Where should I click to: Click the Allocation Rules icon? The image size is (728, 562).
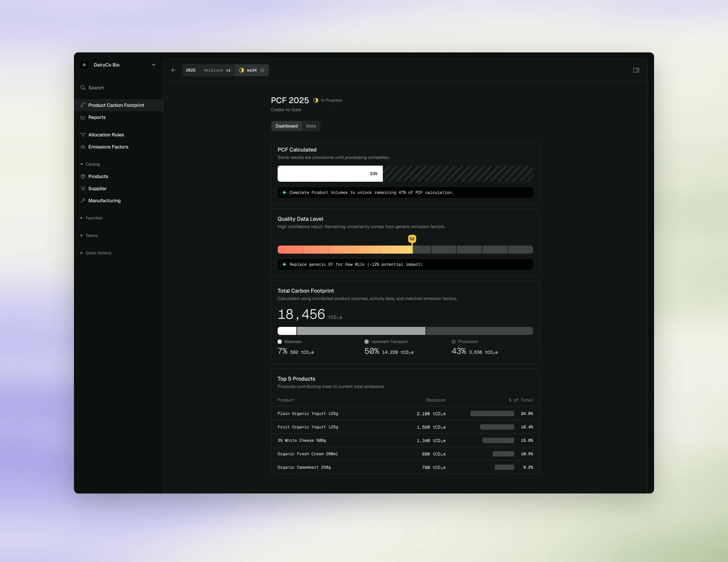(x=83, y=135)
